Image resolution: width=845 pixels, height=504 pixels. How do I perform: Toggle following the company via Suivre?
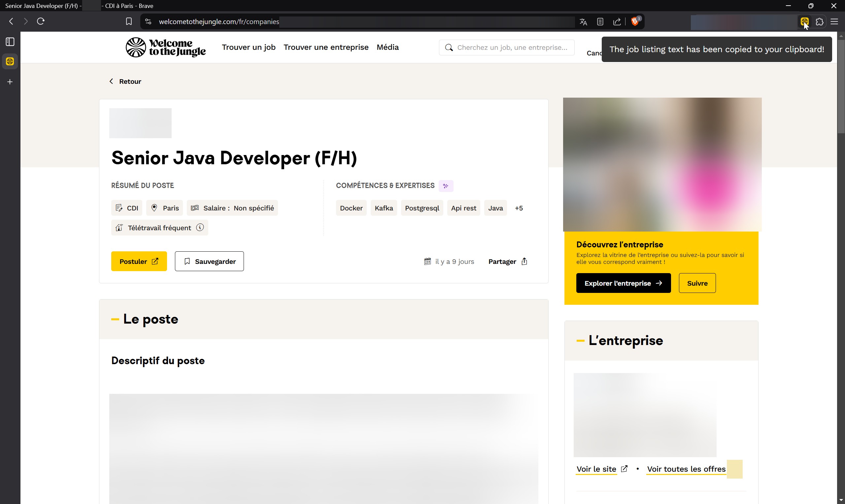(x=697, y=283)
